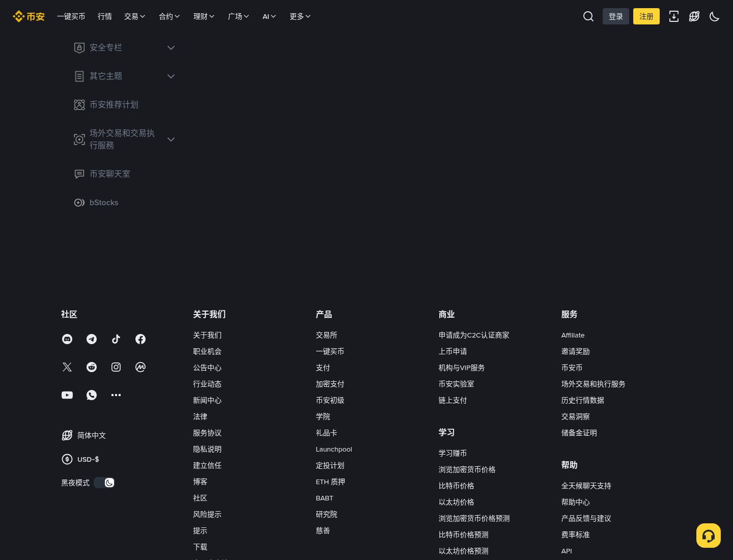Image resolution: width=733 pixels, height=560 pixels.
Task: Open the TikTok community icon
Action: (116, 339)
